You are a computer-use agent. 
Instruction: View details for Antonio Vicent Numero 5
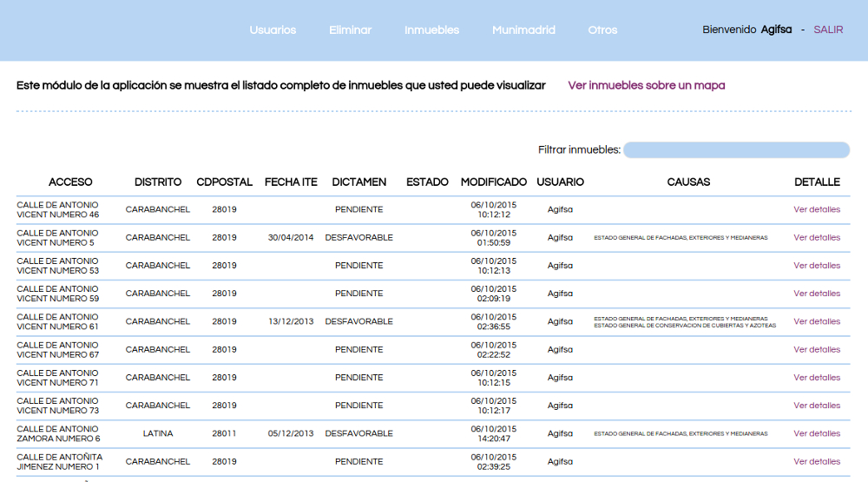click(x=817, y=237)
